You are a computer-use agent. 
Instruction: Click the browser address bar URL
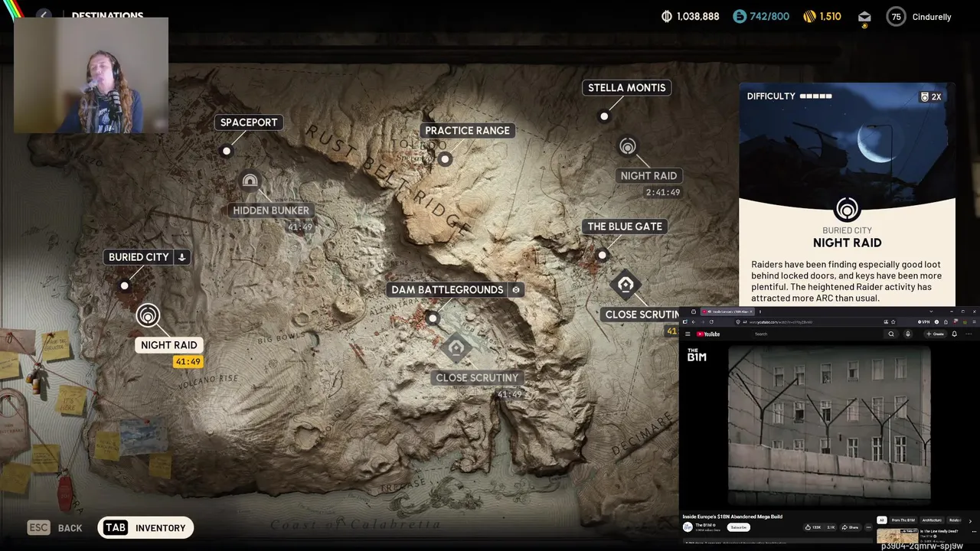click(781, 322)
